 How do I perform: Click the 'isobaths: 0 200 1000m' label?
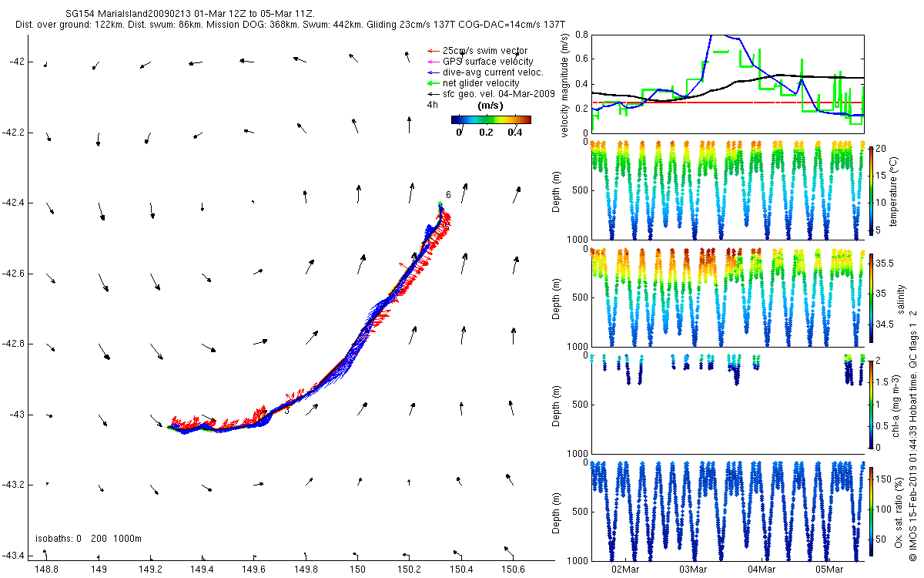[89, 539]
